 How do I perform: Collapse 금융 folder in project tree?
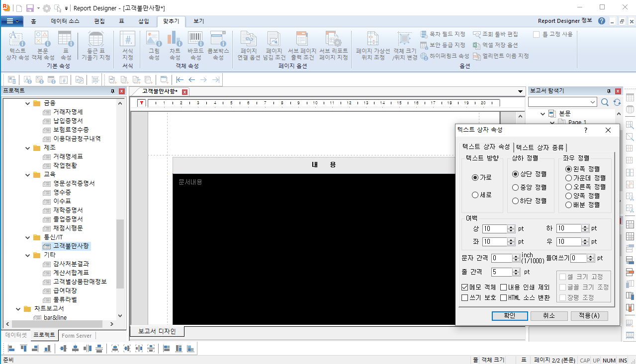27,103
